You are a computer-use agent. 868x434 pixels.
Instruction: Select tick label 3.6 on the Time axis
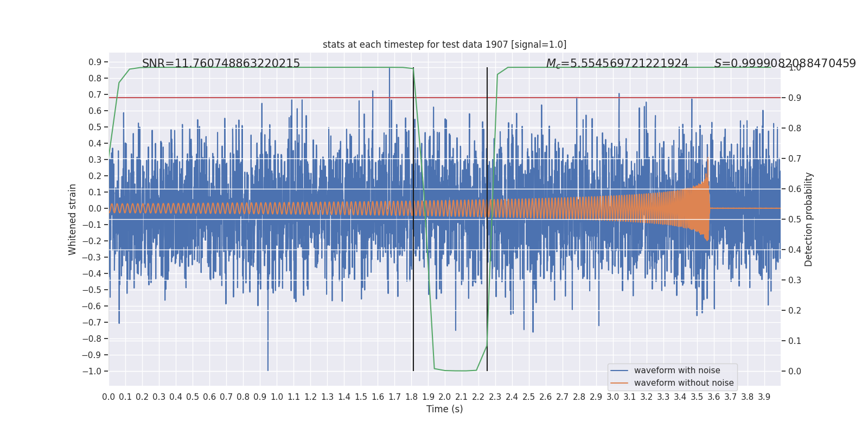click(x=714, y=397)
